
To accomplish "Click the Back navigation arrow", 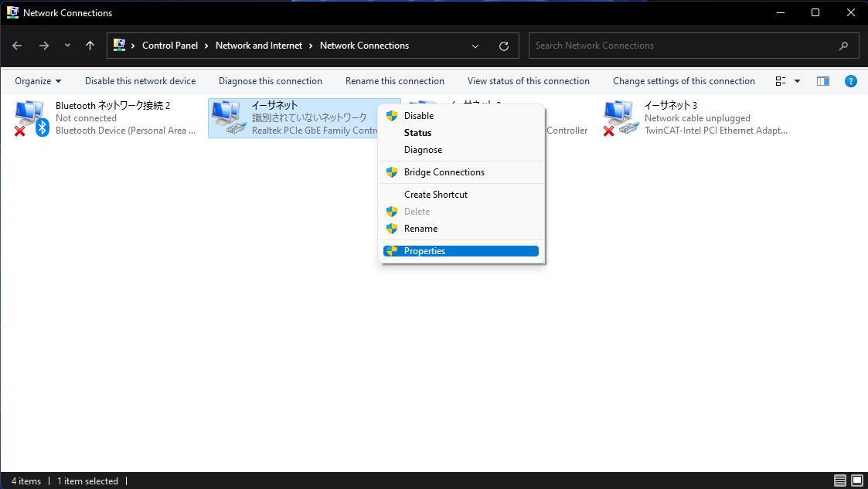I will (x=17, y=46).
